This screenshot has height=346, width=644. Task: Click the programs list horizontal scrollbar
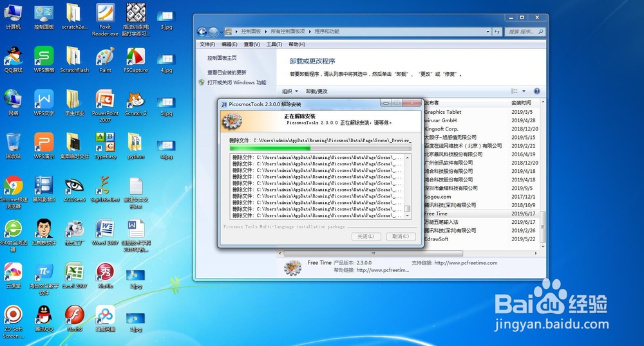click(x=408, y=253)
